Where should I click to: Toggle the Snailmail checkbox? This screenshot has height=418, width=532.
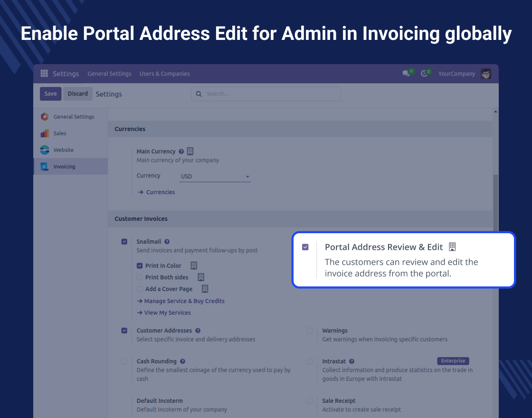[124, 242]
